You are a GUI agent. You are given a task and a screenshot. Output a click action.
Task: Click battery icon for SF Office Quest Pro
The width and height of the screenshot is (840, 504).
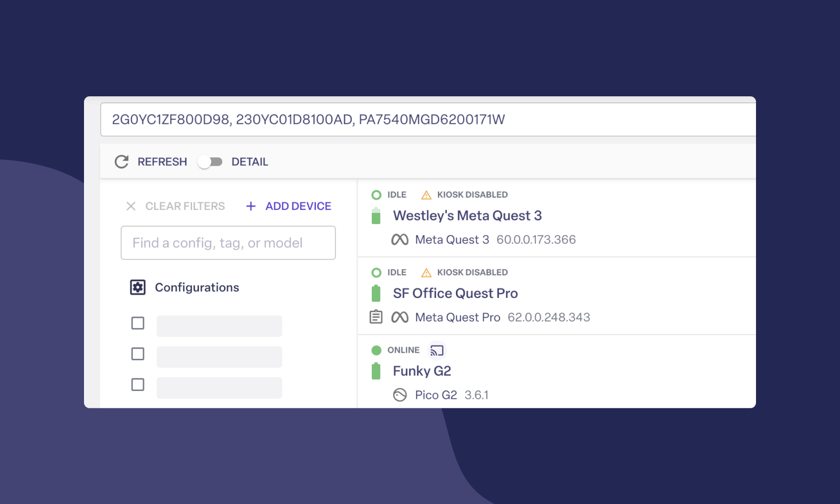pos(376,293)
